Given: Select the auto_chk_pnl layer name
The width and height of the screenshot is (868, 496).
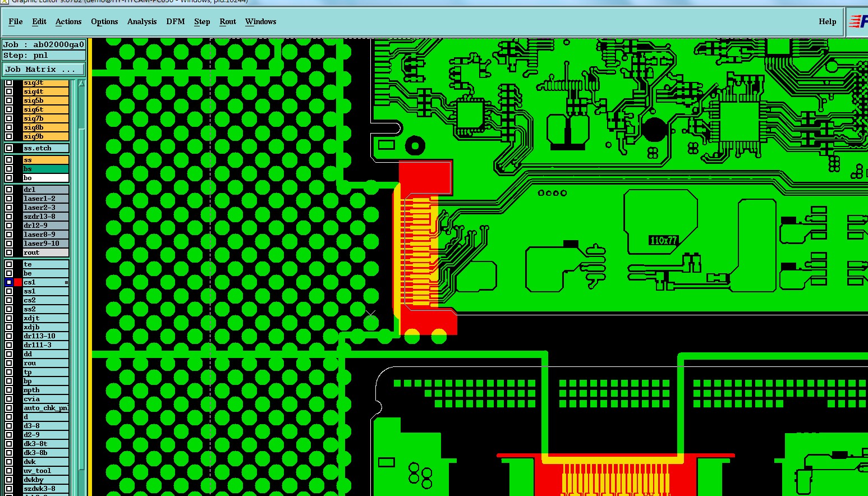Looking at the screenshot, I should pos(45,408).
